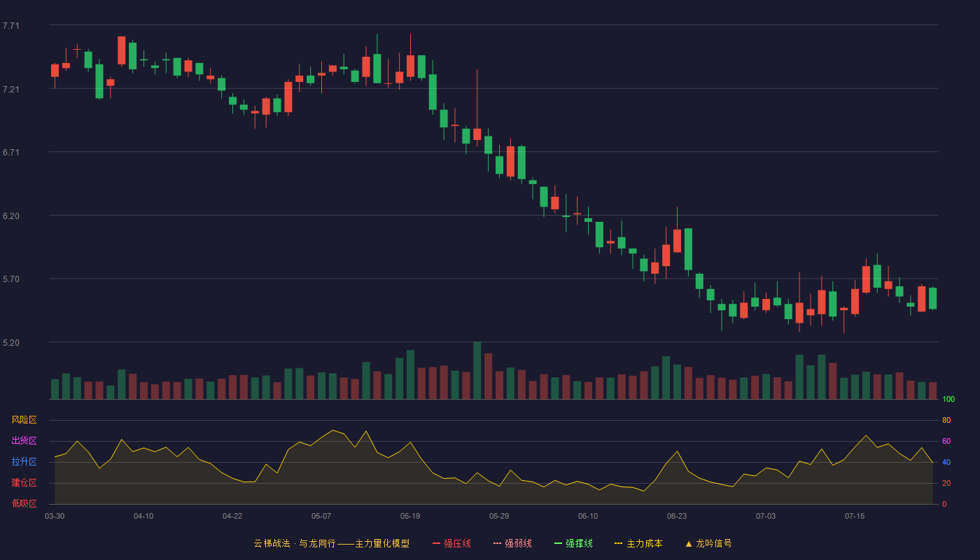Click the 建仓区 zone label
Viewport: 980px width, 560px height.
tap(24, 483)
